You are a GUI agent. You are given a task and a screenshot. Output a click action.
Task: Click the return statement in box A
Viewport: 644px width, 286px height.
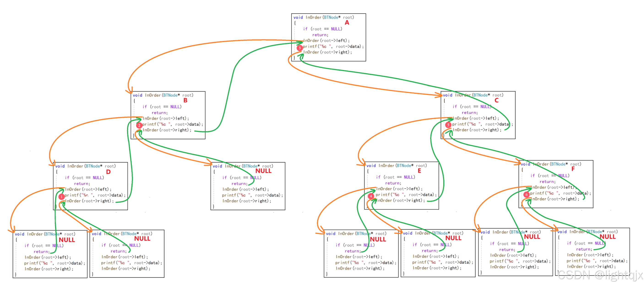point(320,35)
